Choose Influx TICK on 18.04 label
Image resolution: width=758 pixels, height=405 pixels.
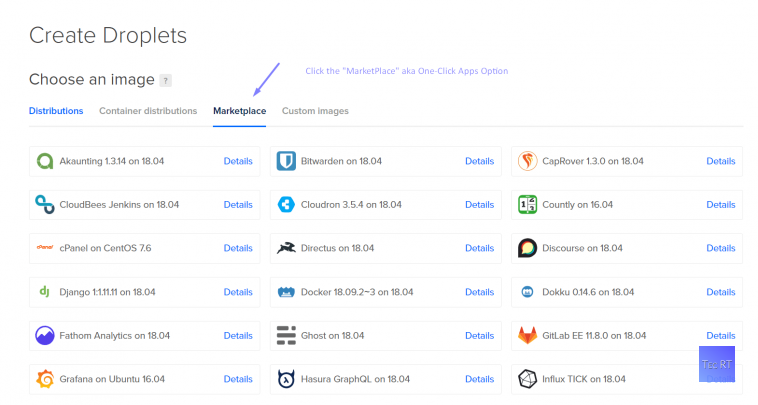point(583,379)
